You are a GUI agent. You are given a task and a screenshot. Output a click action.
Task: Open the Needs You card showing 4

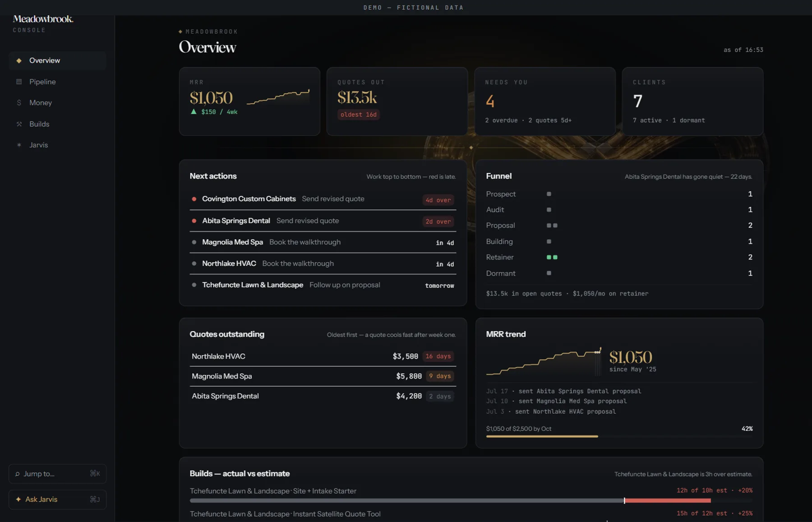point(545,102)
